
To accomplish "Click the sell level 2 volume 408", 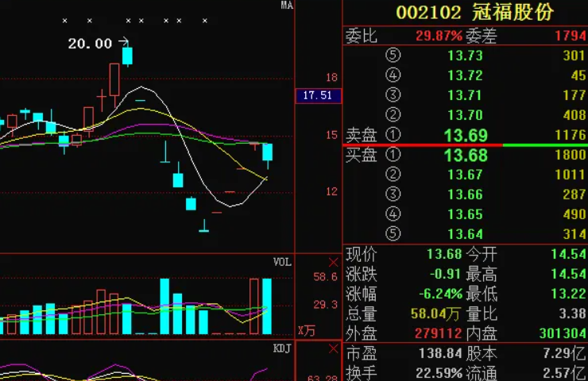I will (x=574, y=115).
